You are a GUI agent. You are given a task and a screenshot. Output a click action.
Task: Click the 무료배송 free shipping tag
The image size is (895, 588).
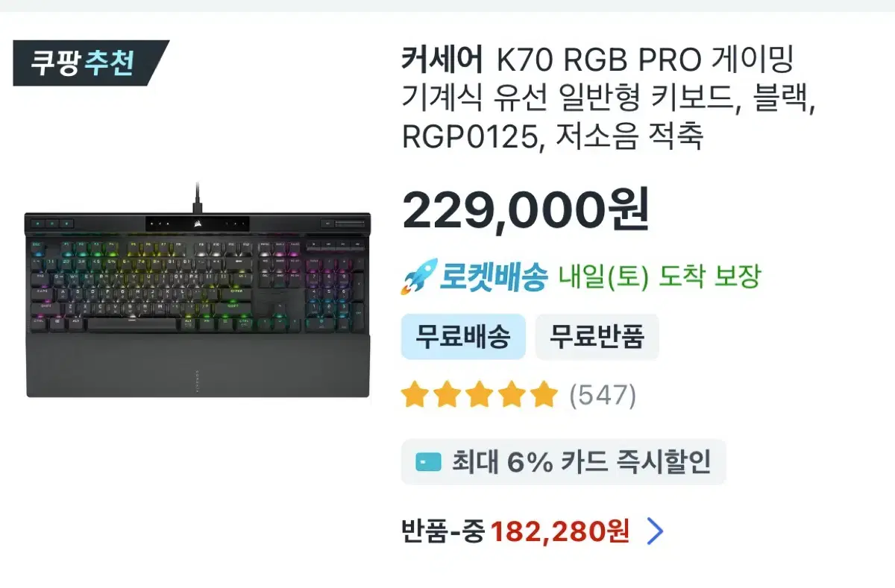463,337
